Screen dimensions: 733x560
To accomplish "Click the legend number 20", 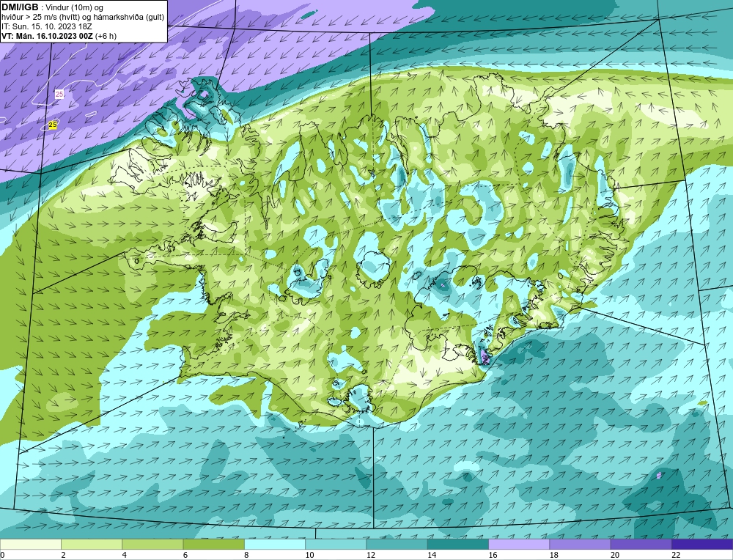I will click(614, 555).
